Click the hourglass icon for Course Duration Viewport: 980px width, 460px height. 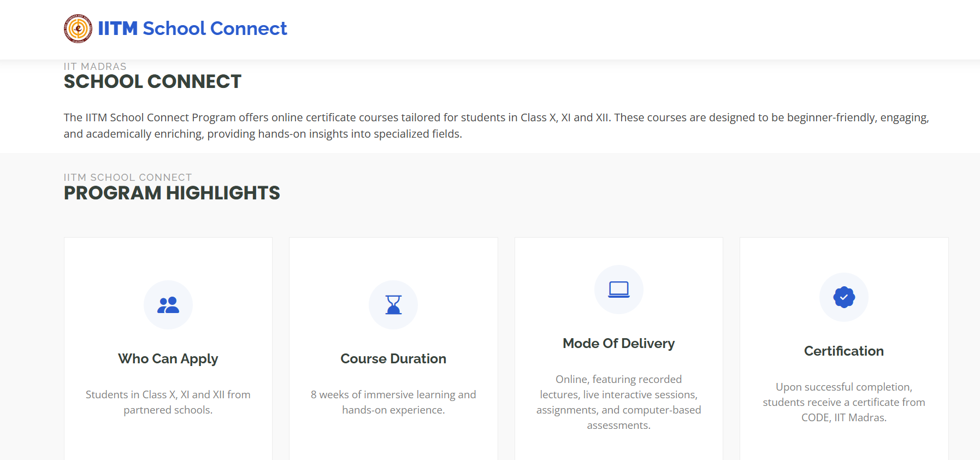coord(393,305)
